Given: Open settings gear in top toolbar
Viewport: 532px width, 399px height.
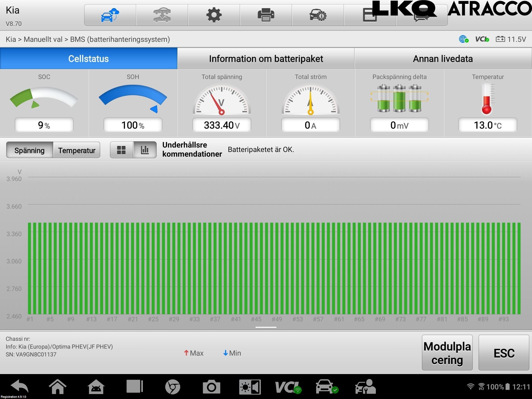Looking at the screenshot, I should (x=214, y=15).
